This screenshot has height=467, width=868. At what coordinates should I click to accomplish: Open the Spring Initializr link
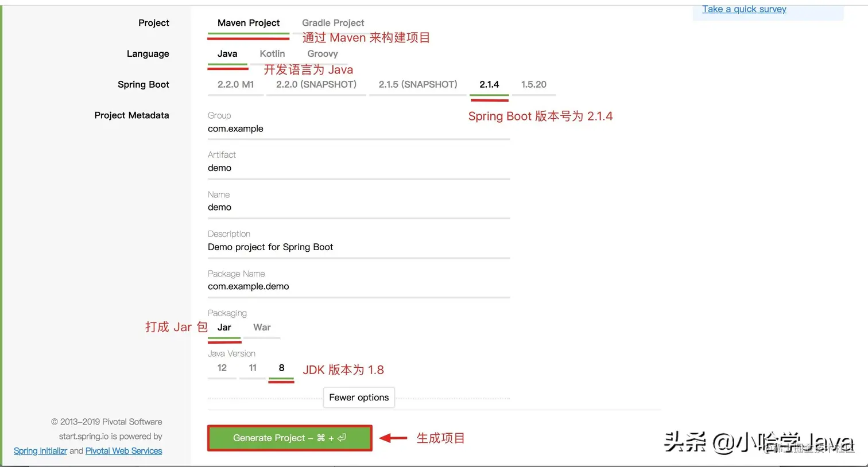[40, 451]
